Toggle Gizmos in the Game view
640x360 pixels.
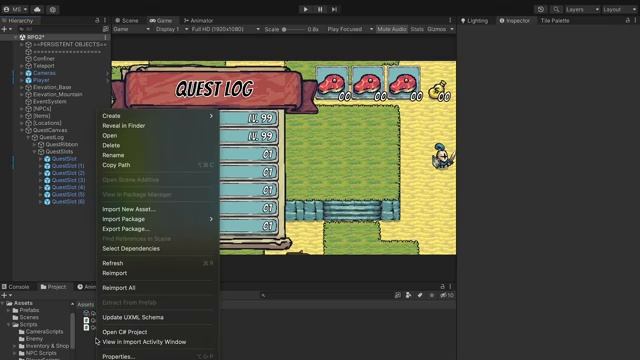point(437,29)
